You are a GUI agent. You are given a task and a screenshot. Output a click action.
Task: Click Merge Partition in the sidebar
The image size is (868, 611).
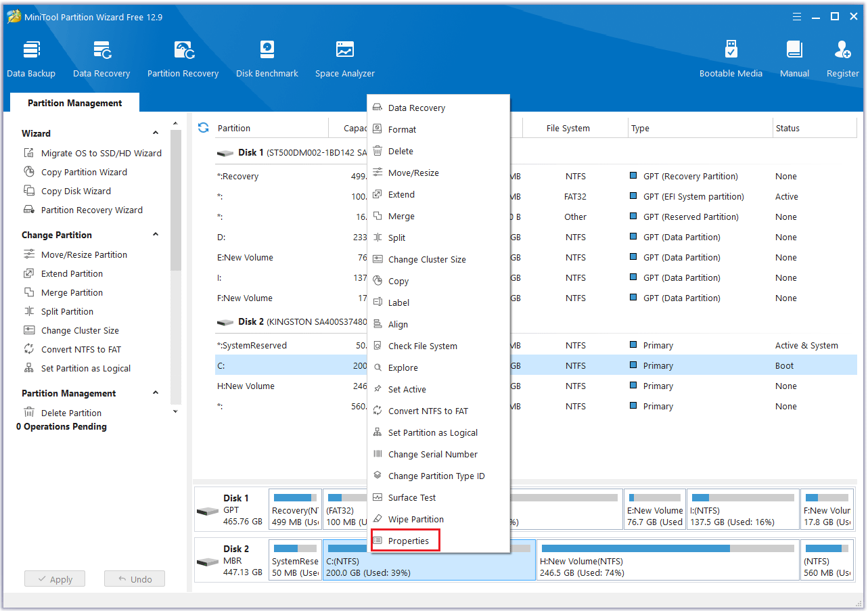[63, 292]
